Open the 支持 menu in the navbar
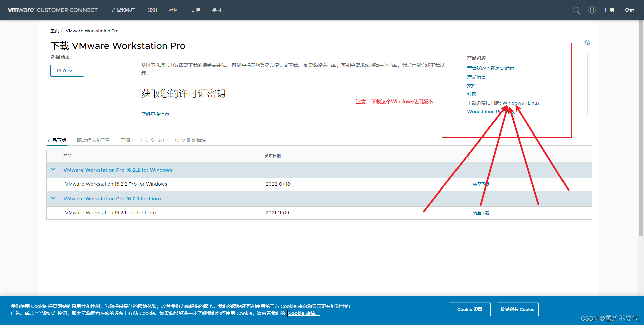The width and height of the screenshot is (644, 325). (x=195, y=10)
